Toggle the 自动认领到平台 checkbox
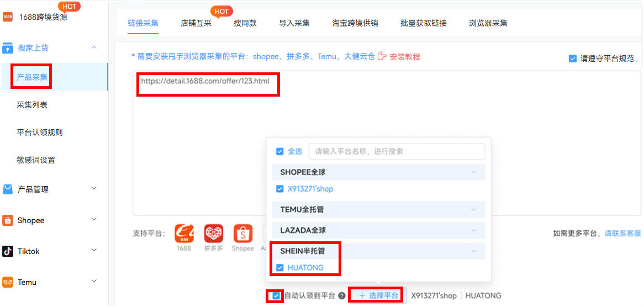644x307 pixels. point(276,295)
